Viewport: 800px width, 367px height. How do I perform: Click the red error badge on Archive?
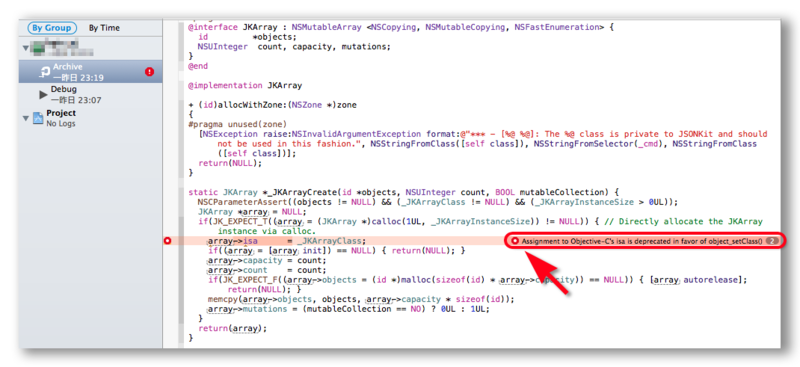click(149, 72)
